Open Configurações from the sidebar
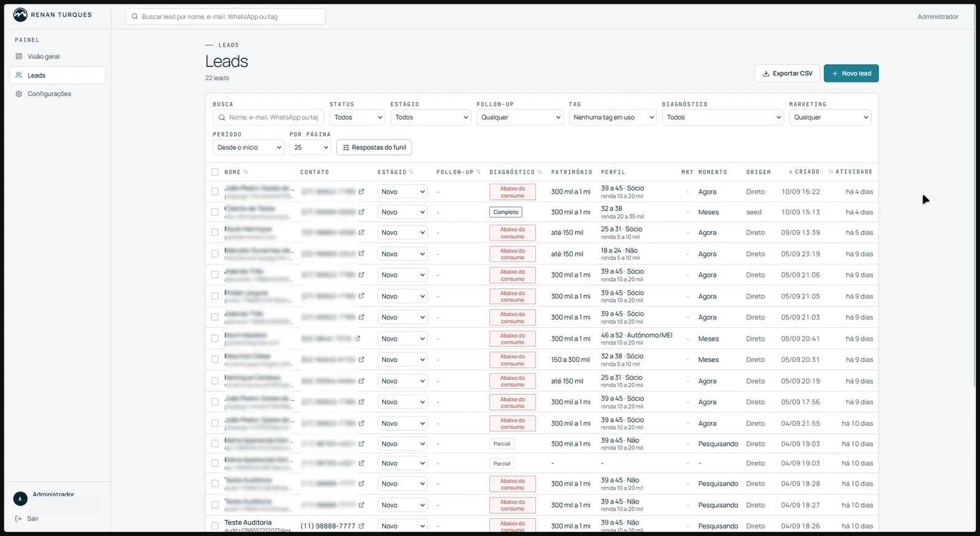The height and width of the screenshot is (536, 980). 58,94
